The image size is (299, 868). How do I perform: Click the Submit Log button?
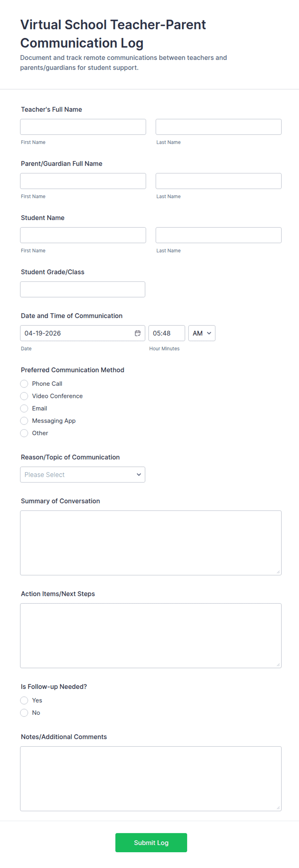coord(151,842)
